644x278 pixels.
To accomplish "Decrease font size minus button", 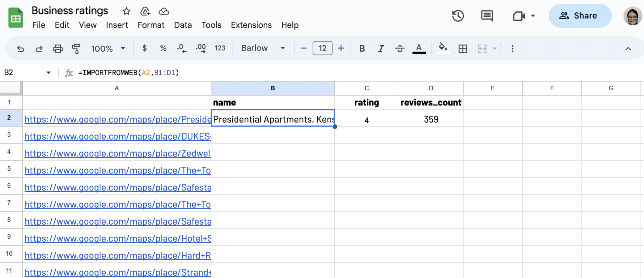I will point(303,48).
